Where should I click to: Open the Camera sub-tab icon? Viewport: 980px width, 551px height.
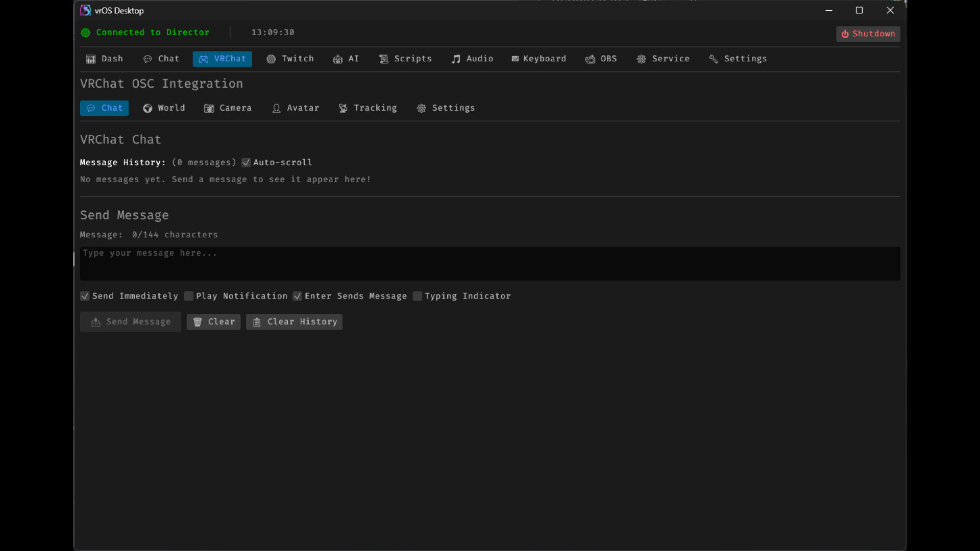[x=209, y=108]
